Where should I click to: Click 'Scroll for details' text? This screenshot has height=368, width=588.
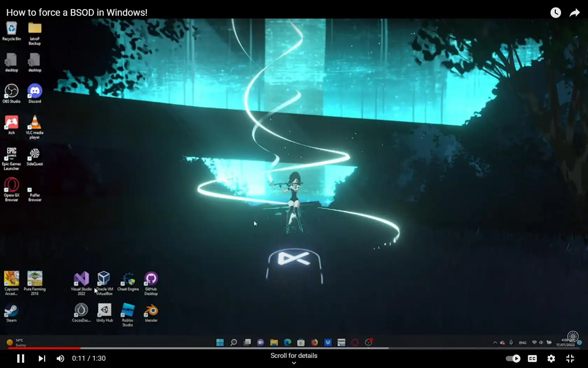(294, 355)
